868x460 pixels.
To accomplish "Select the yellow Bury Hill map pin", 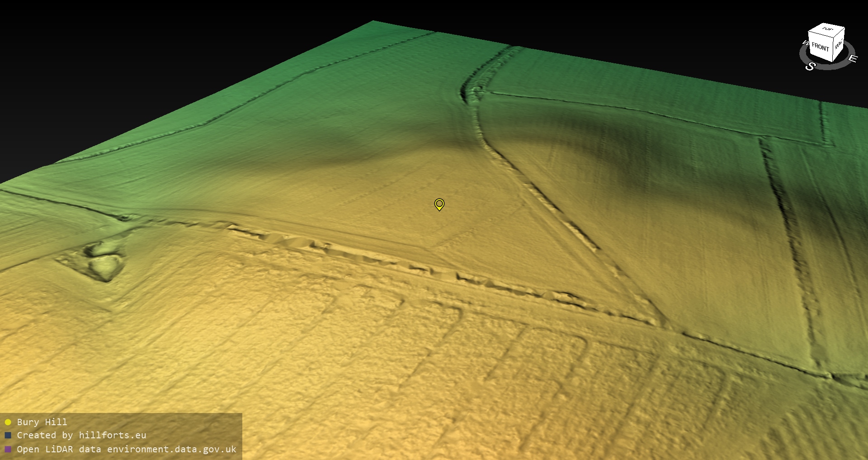I will pyautogui.click(x=439, y=204).
